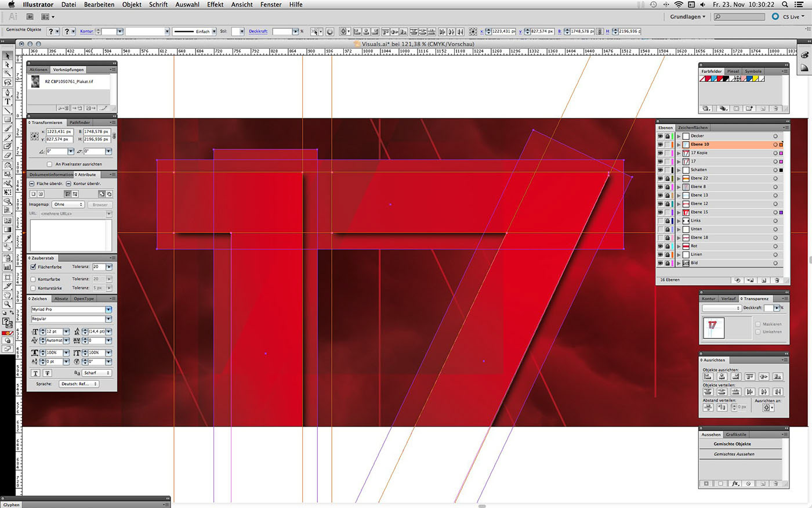This screenshot has height=508, width=812.
Task: Expand the Ebene 10 layer
Action: [679, 145]
